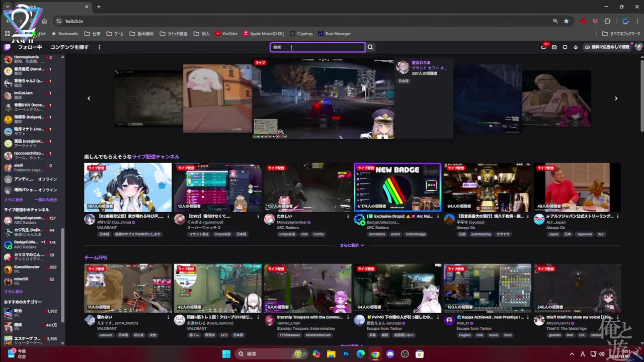Open the Twitch inbox icon

click(x=554, y=47)
